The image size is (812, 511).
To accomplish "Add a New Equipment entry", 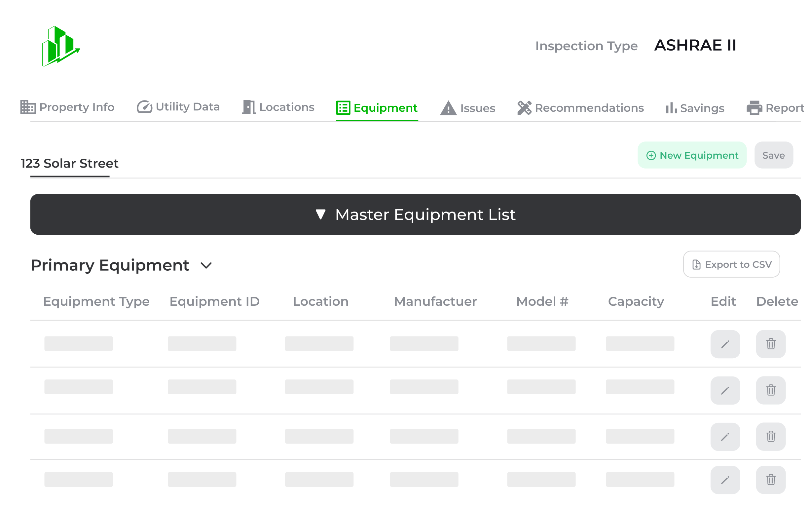I will coord(692,155).
